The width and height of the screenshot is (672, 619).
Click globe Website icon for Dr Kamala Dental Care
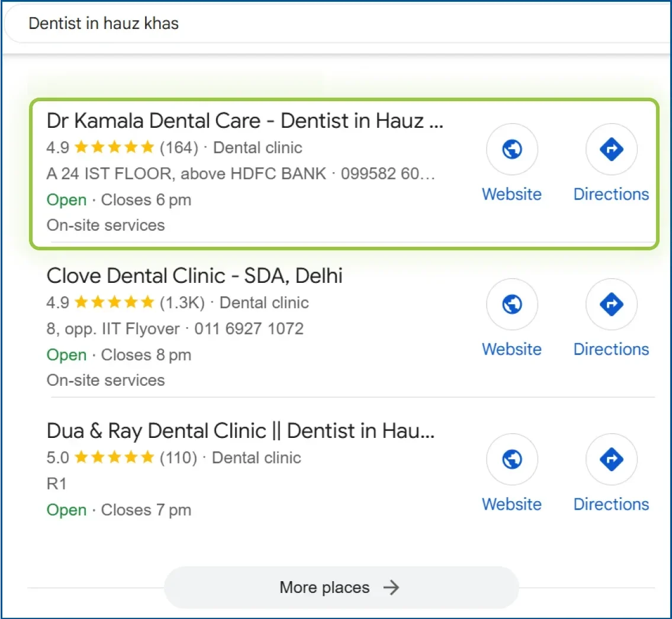point(512,149)
